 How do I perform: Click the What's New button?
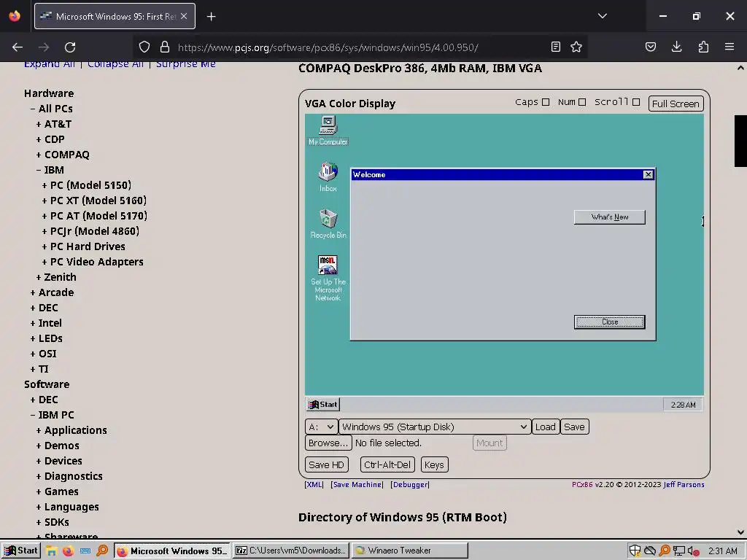(609, 217)
